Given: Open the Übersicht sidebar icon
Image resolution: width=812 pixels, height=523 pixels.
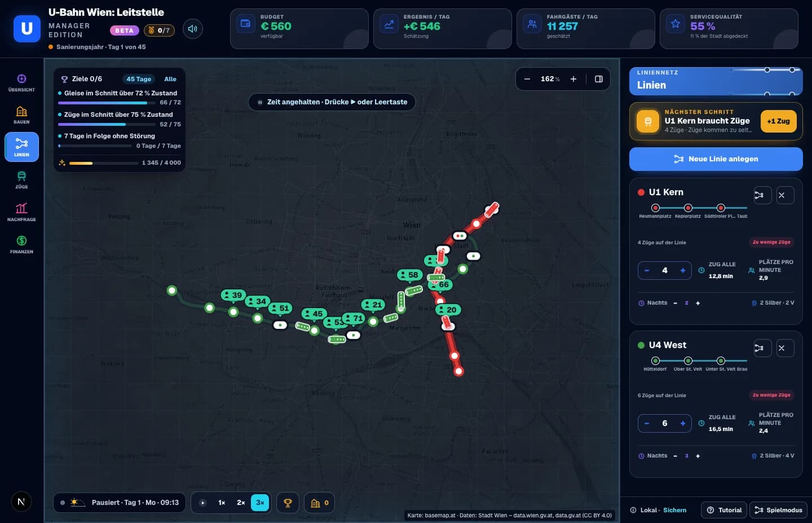Looking at the screenshot, I should click(x=21, y=82).
